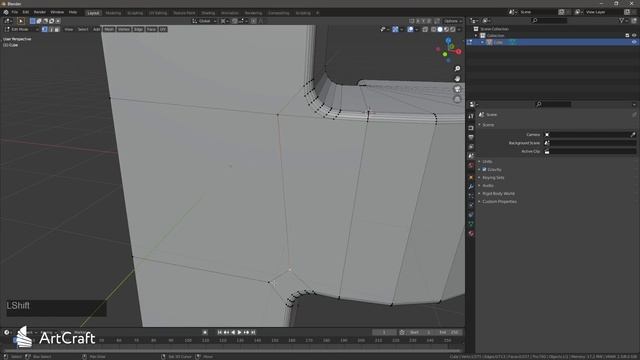The height and width of the screenshot is (360, 640).
Task: Open the Global transform orientation dropdown
Action: coord(204,21)
